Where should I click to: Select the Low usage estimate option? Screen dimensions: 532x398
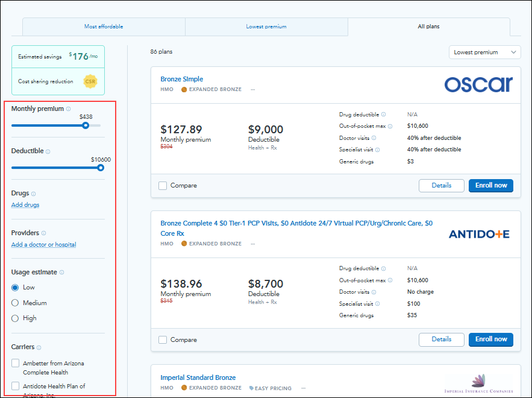pyautogui.click(x=15, y=288)
